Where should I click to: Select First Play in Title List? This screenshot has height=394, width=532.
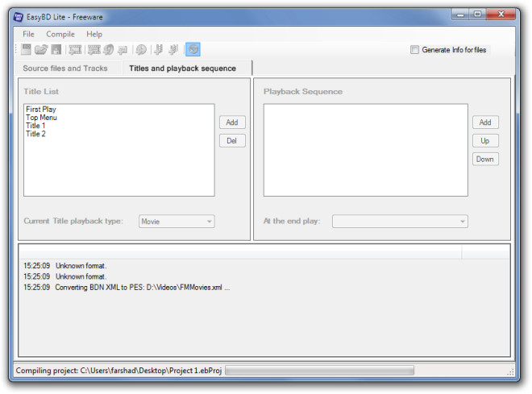coord(41,110)
